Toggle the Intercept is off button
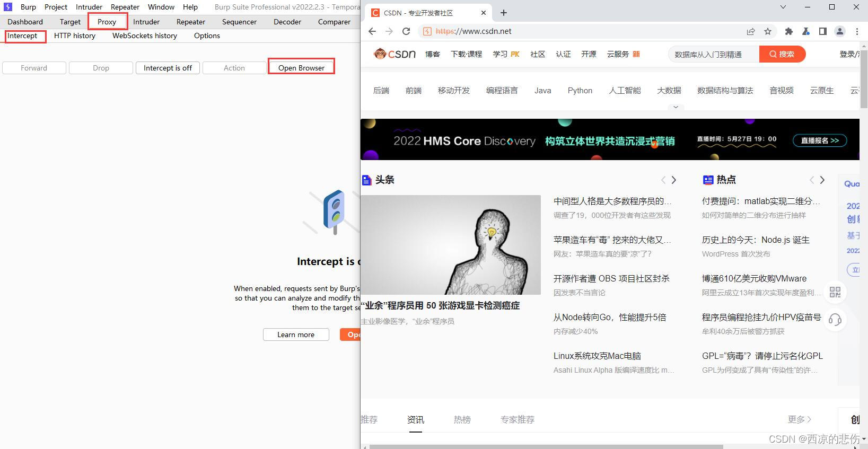868x449 pixels. coord(168,68)
